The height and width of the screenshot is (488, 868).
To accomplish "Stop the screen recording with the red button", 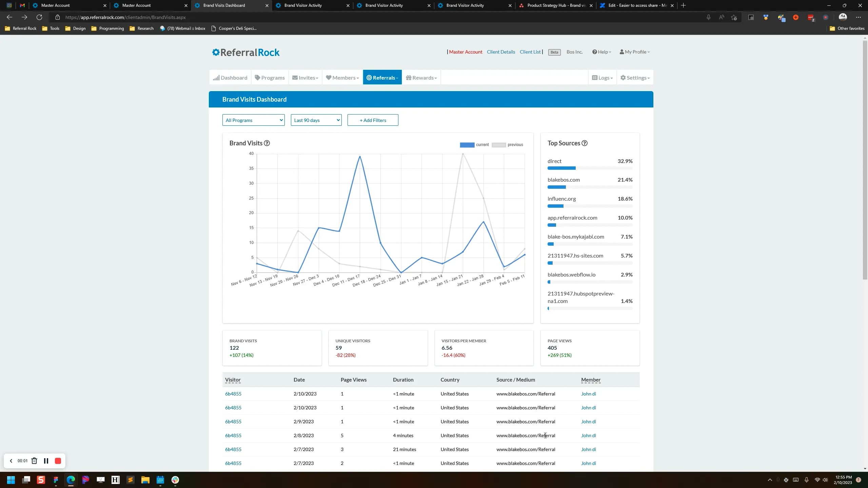I will [x=58, y=461].
